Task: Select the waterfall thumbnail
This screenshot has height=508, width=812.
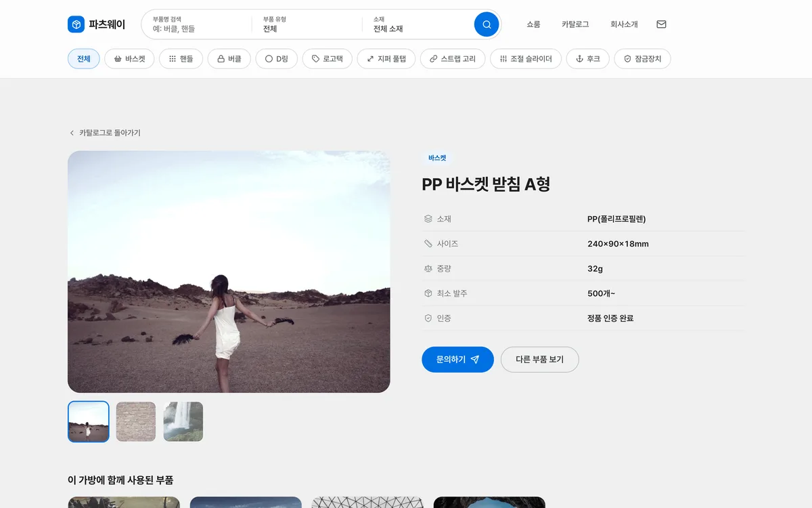Action: pos(183,421)
